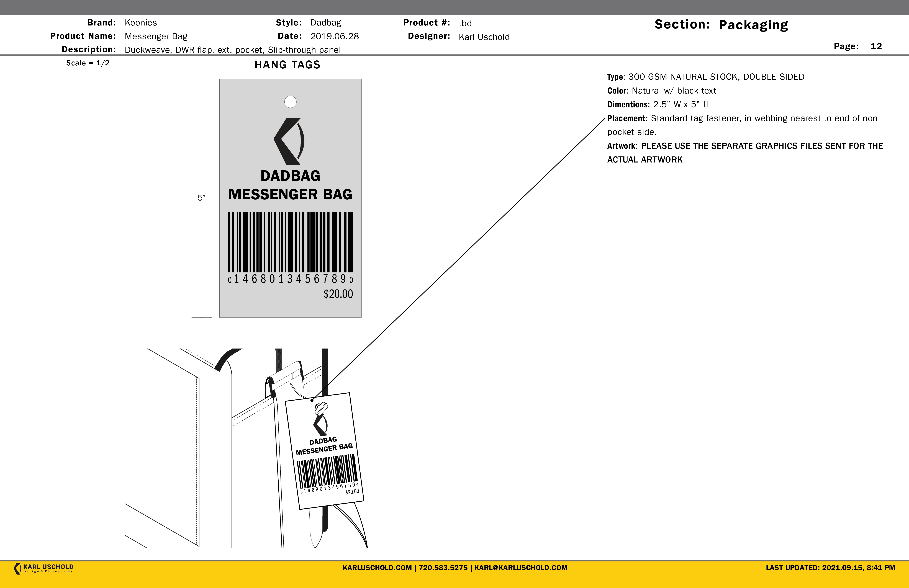
Task: Click the page number '12'
Action: 876,46
